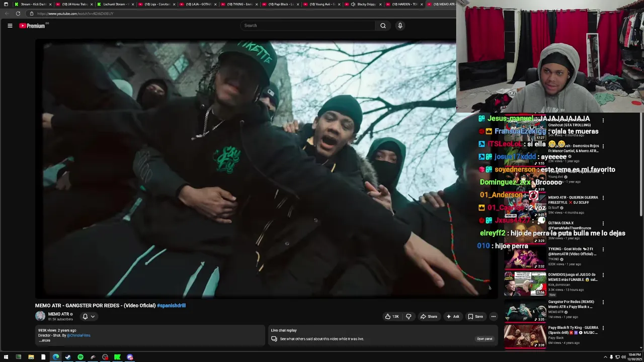The height and width of the screenshot is (362, 644).
Task: Switch to the TYKING tab
Action: coord(239,4)
